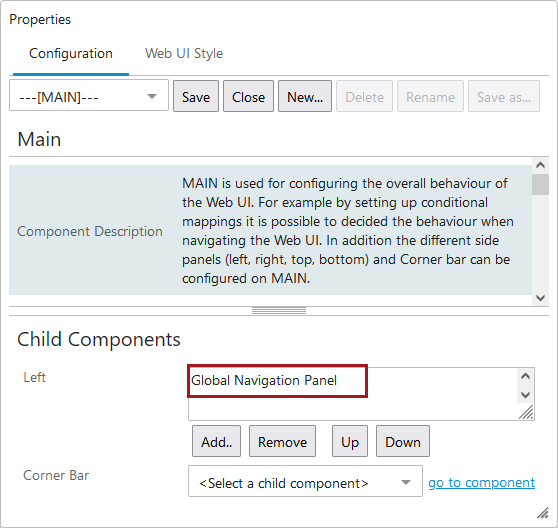Click the Close button

click(x=248, y=96)
